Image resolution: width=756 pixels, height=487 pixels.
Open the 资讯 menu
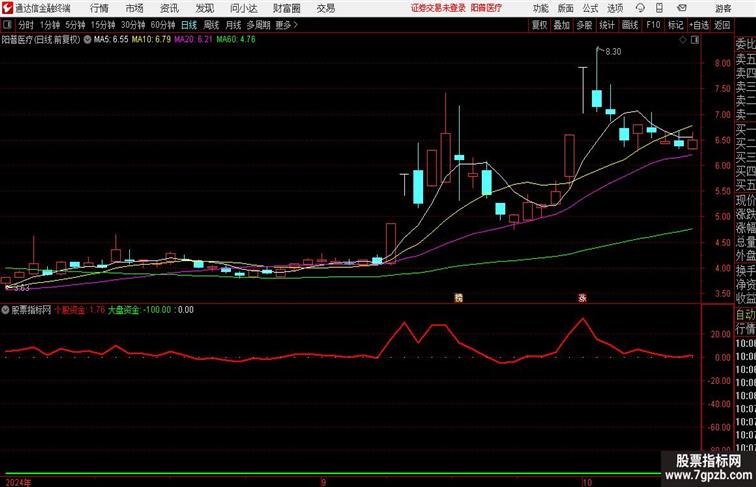[169, 8]
